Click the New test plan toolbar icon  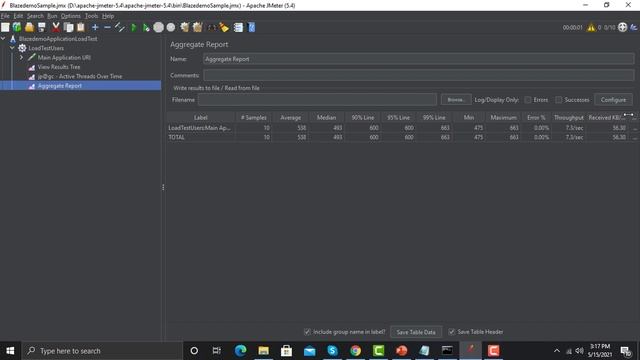tap(5, 27)
